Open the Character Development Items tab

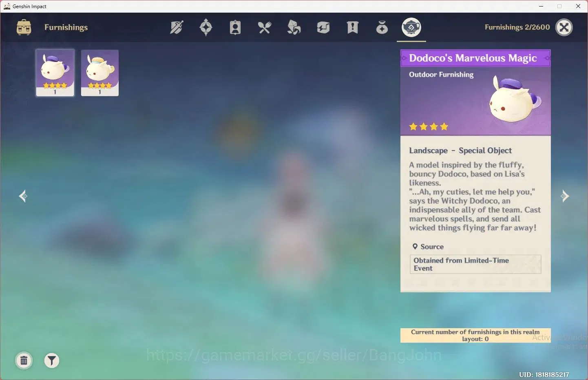(x=235, y=27)
